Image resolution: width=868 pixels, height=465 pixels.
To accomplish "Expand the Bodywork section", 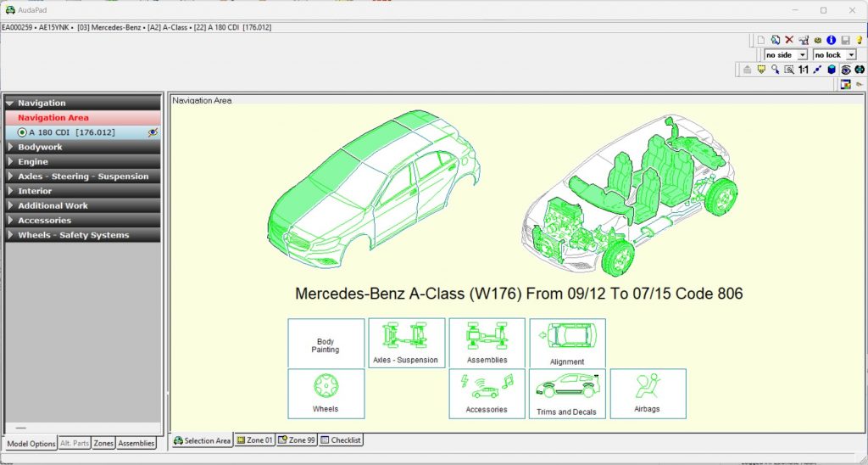I will click(83, 147).
